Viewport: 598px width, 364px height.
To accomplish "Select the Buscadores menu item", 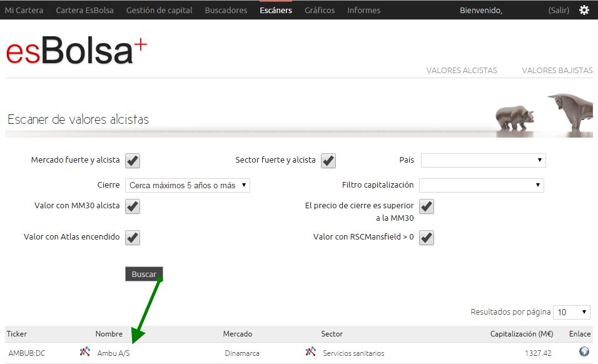I will tap(226, 10).
